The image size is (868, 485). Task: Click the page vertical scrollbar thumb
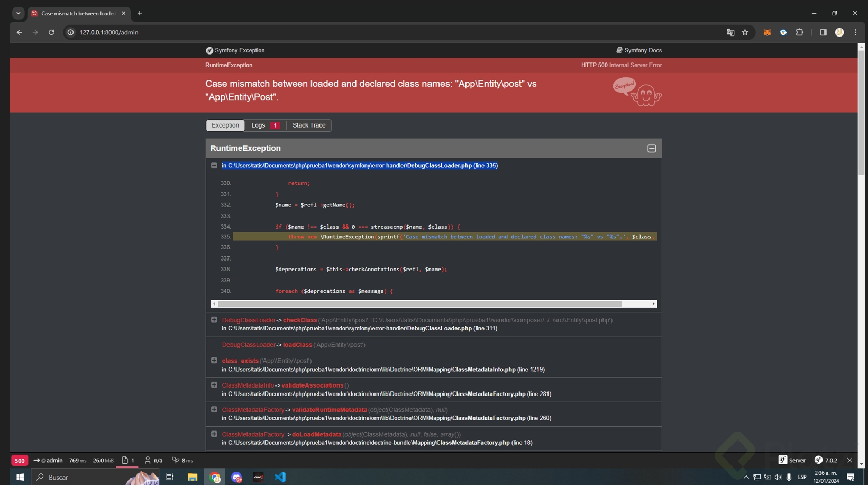(862, 114)
